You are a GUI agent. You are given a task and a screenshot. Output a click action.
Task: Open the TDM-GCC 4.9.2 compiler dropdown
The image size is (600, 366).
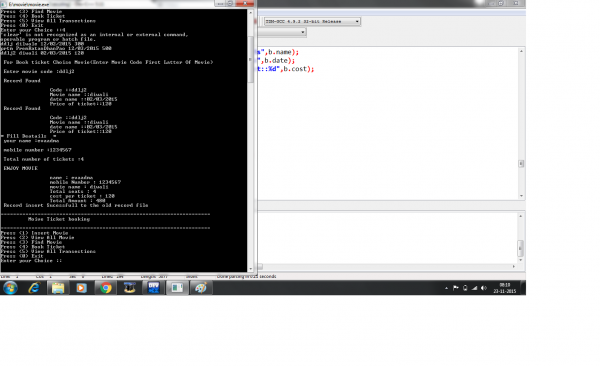(312, 21)
